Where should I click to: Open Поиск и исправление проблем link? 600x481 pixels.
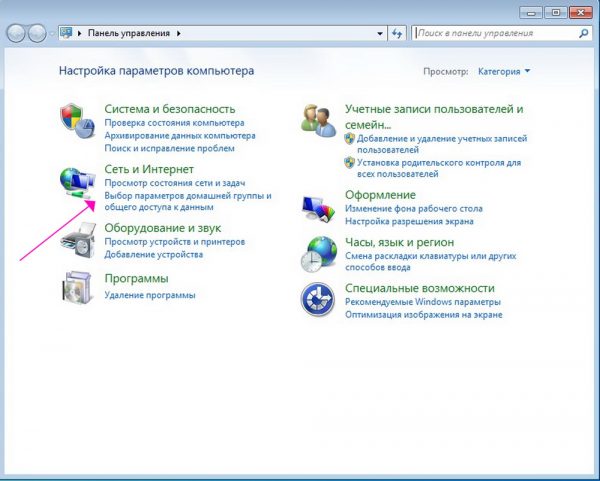pyautogui.click(x=169, y=148)
